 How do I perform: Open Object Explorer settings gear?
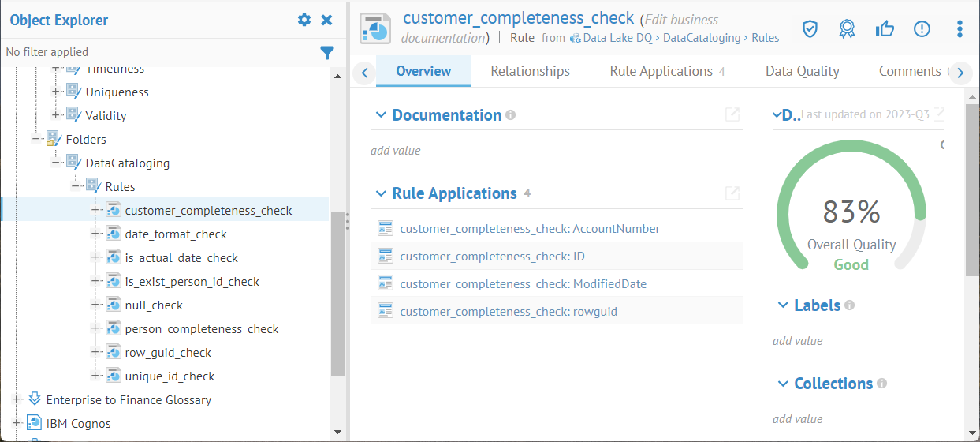(304, 20)
